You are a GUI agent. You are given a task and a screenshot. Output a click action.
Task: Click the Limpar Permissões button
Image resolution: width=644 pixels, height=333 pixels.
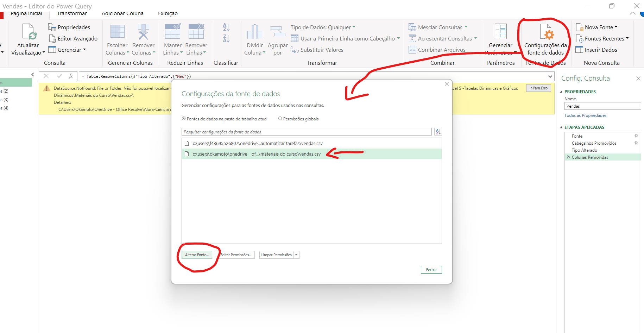click(x=277, y=255)
